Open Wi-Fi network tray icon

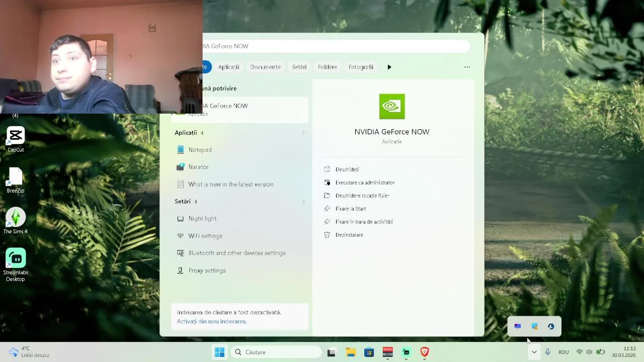[580, 352]
